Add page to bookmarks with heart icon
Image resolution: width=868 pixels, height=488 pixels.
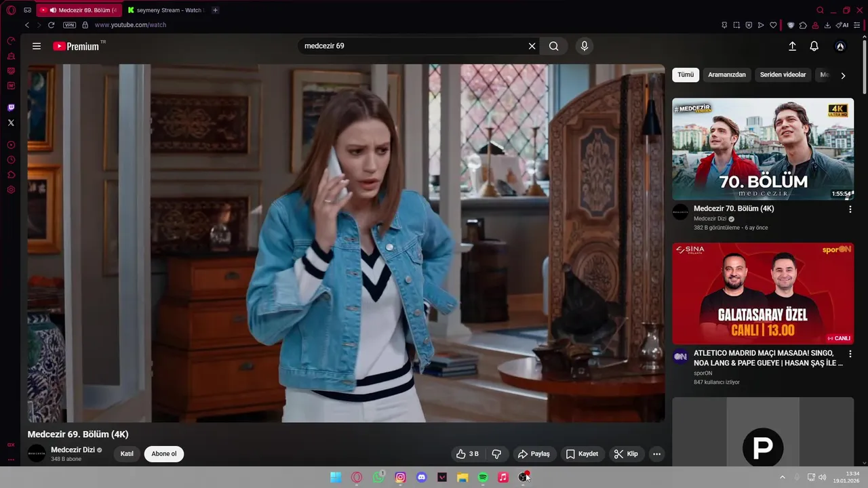tap(773, 25)
